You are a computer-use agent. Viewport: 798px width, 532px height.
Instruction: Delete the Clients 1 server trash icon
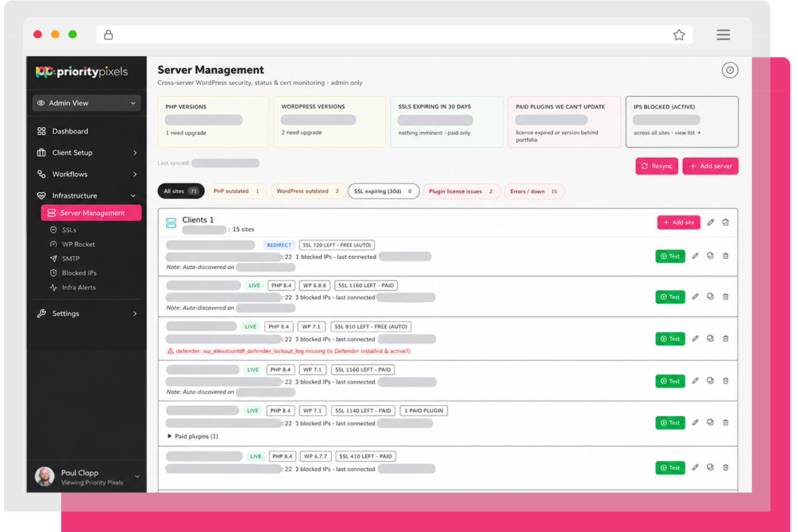pos(726,223)
